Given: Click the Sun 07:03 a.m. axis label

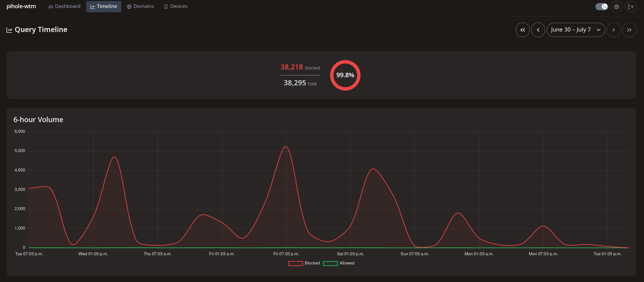Looking at the screenshot, I should tap(415, 254).
